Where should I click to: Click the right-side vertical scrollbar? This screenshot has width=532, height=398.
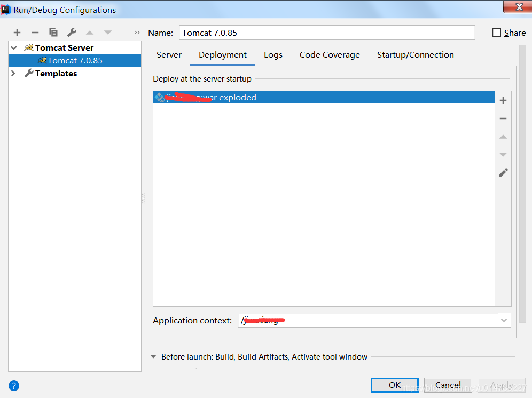click(x=522, y=184)
